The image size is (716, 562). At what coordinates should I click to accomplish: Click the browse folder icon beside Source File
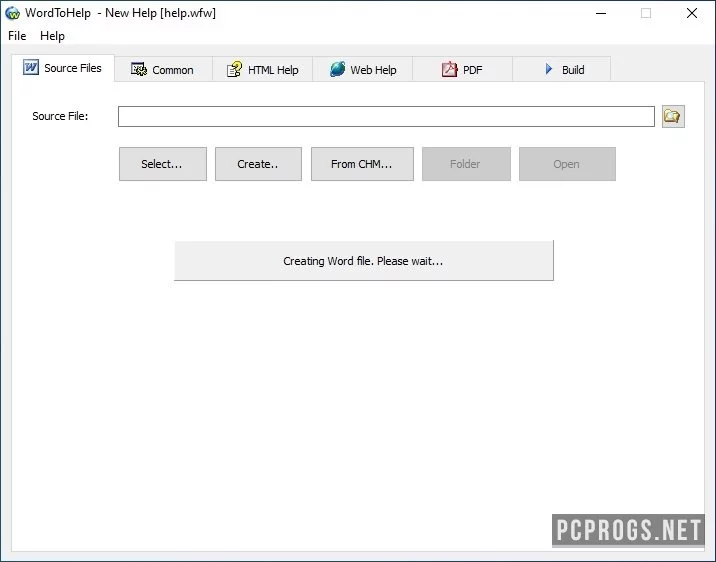tap(673, 116)
